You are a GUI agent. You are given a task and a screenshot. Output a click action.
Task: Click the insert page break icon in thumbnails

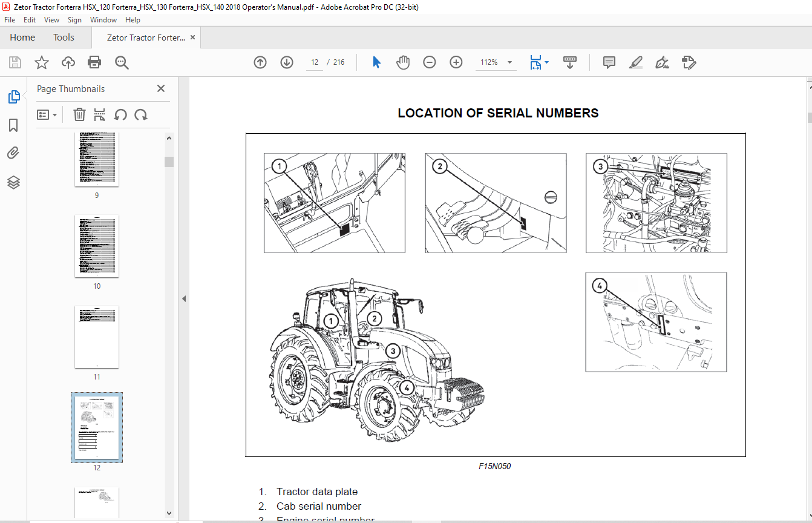100,114
